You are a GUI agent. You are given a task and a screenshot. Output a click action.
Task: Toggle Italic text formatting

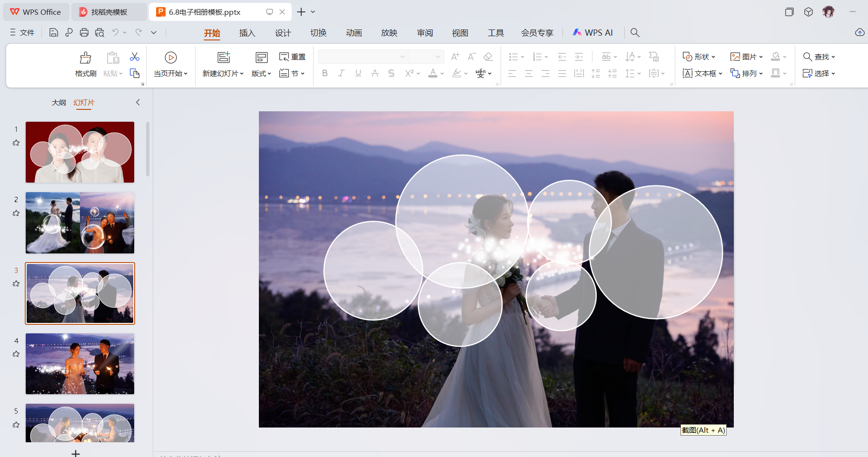pyautogui.click(x=341, y=73)
